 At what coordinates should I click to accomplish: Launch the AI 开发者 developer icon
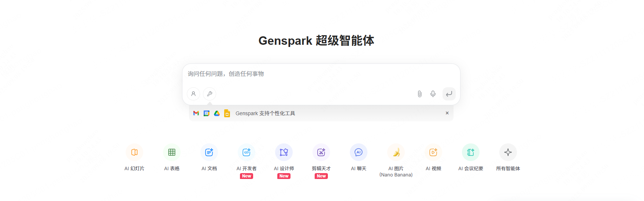click(247, 152)
